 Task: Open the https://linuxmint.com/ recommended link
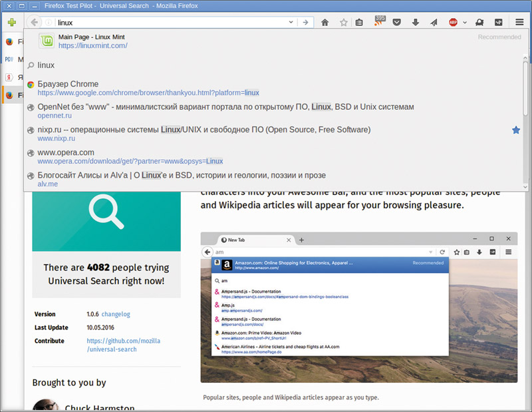pos(92,45)
